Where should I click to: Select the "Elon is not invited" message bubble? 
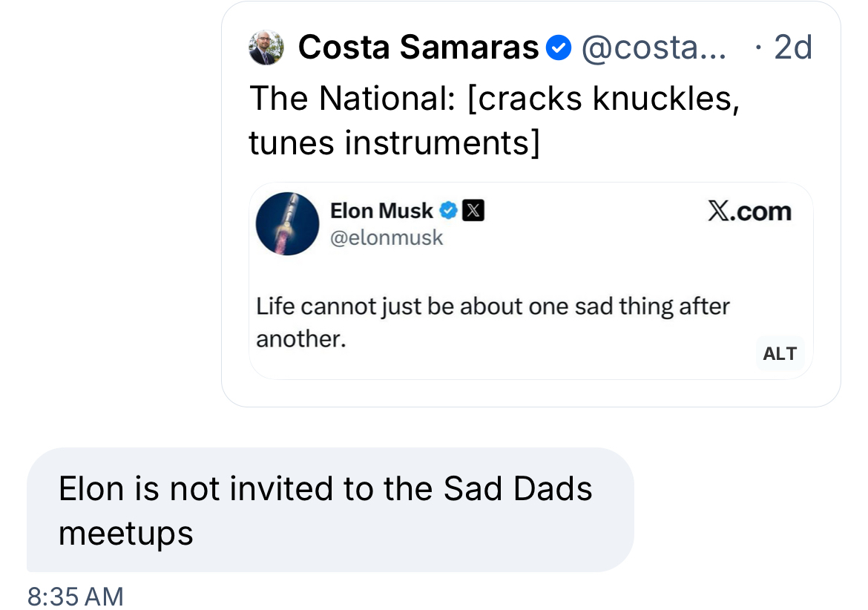(x=330, y=509)
